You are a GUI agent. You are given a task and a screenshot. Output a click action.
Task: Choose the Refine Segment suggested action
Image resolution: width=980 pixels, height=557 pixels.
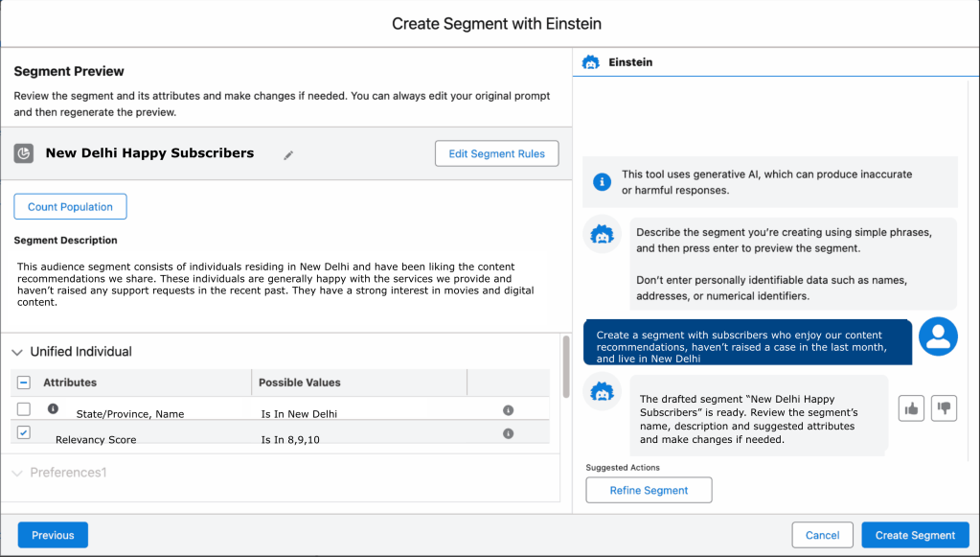[649, 490]
